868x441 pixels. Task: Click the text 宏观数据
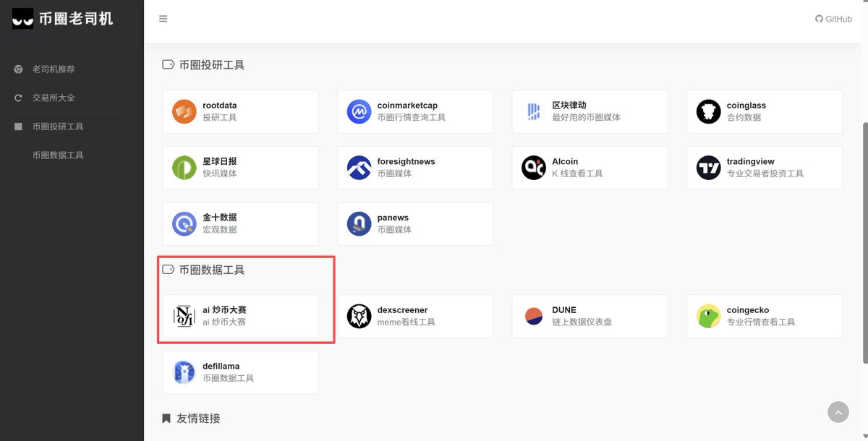click(x=220, y=229)
